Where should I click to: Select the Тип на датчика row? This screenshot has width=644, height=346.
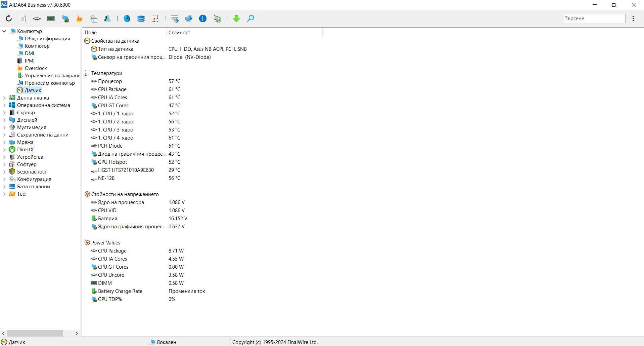click(169, 49)
